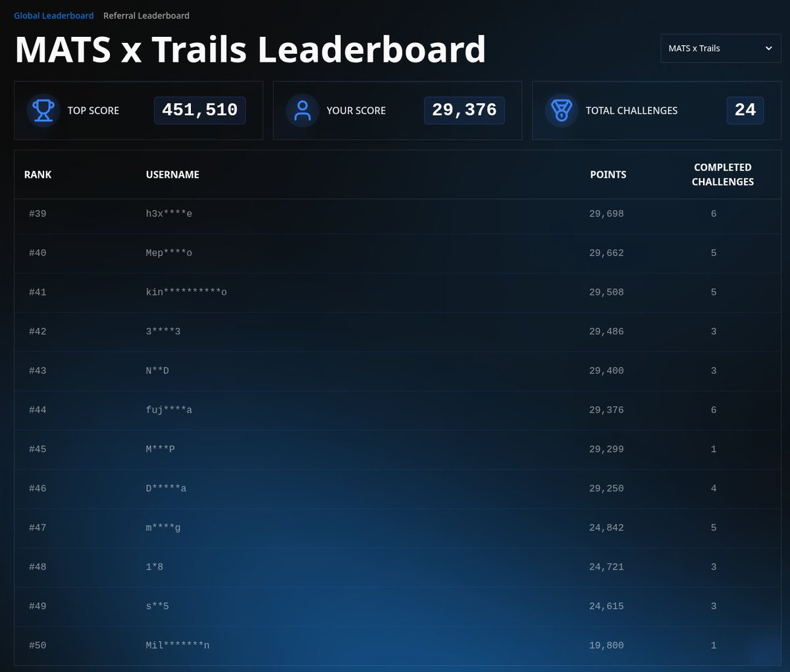The width and height of the screenshot is (790, 672).
Task: Click the RANK column header
Action: [x=38, y=174]
